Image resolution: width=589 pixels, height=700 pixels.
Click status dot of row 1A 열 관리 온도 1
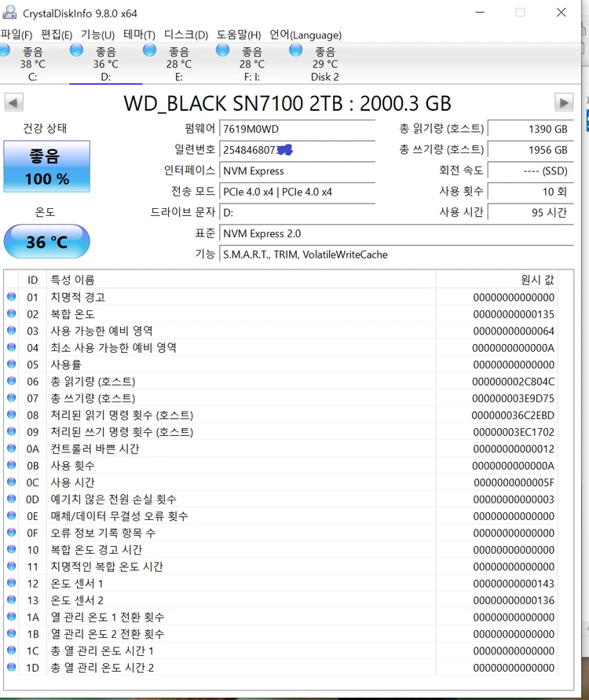point(12,617)
